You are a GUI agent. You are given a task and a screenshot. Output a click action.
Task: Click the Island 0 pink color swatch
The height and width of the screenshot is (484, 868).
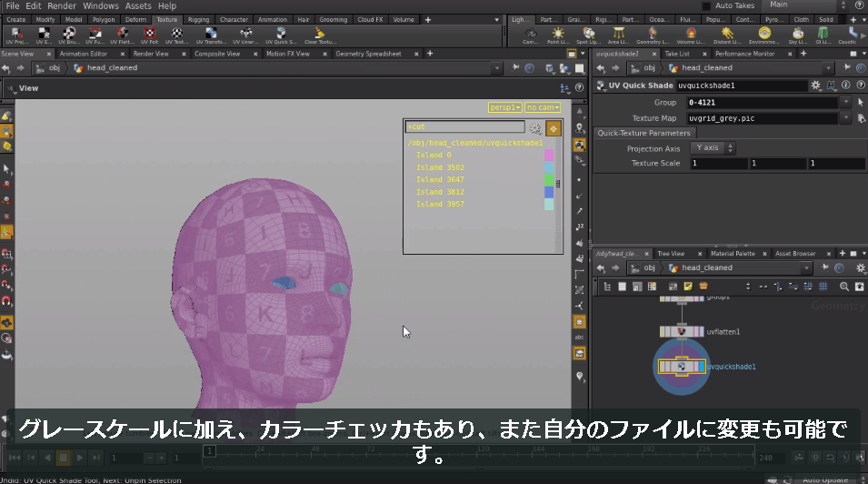549,156
